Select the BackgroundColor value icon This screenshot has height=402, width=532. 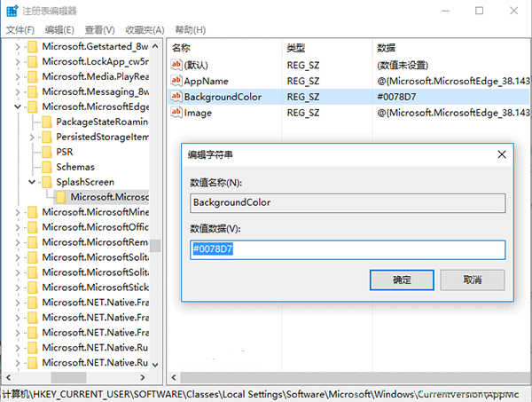[176, 97]
